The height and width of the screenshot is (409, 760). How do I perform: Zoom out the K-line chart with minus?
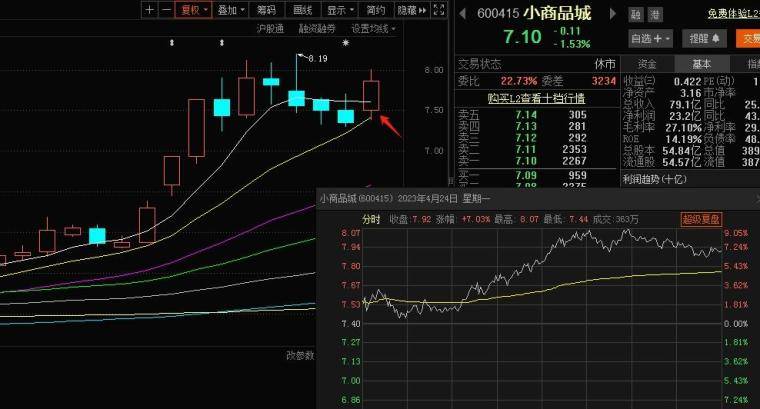[166, 10]
